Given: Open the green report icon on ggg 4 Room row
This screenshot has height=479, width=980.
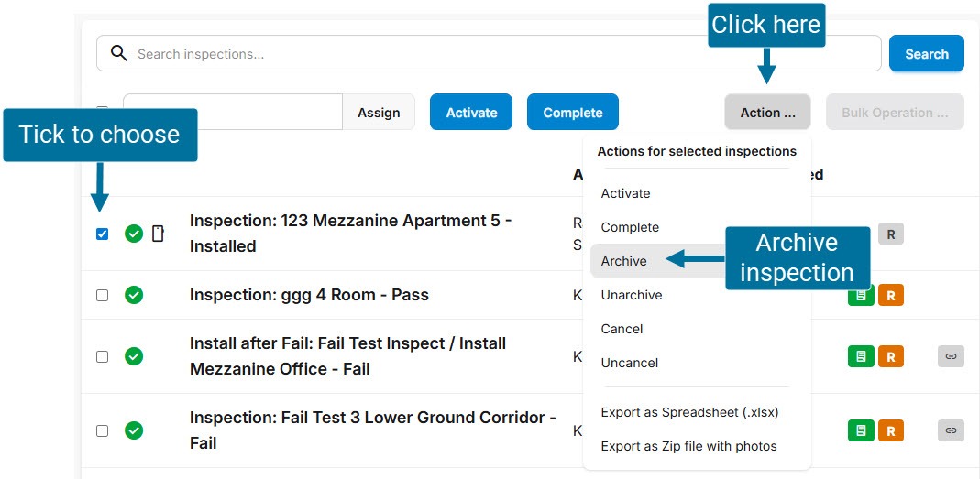Looking at the screenshot, I should [860, 295].
